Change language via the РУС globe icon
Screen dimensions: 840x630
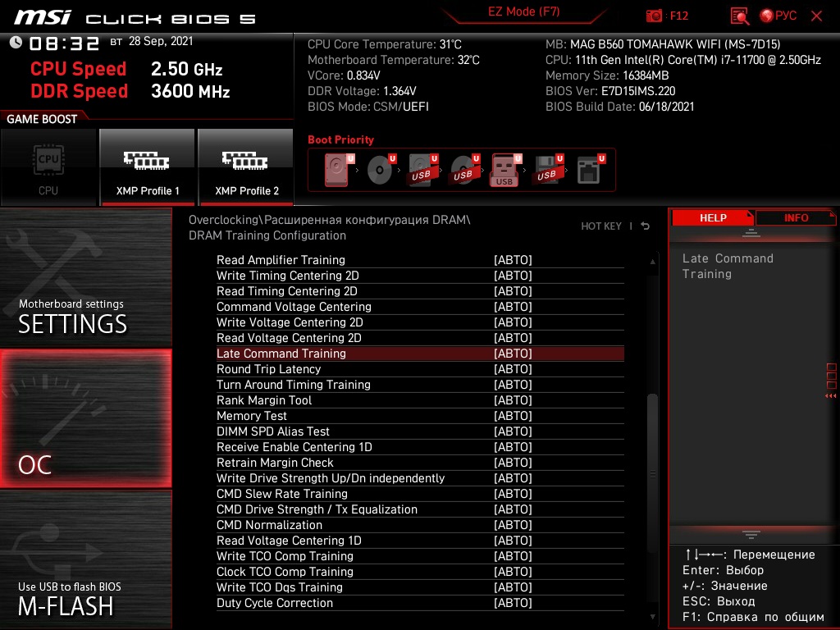tap(778, 16)
